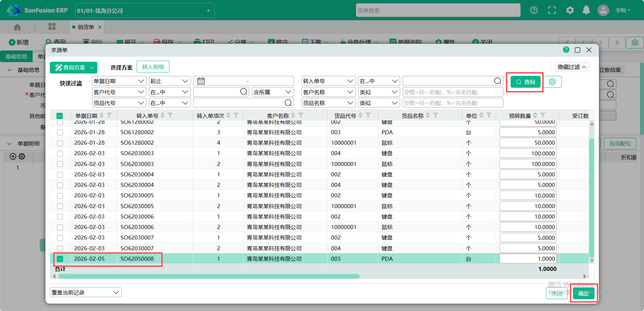Screen dimensions: 644x311
Task: Click the help question mark icon in top bar
Action: 534,10
